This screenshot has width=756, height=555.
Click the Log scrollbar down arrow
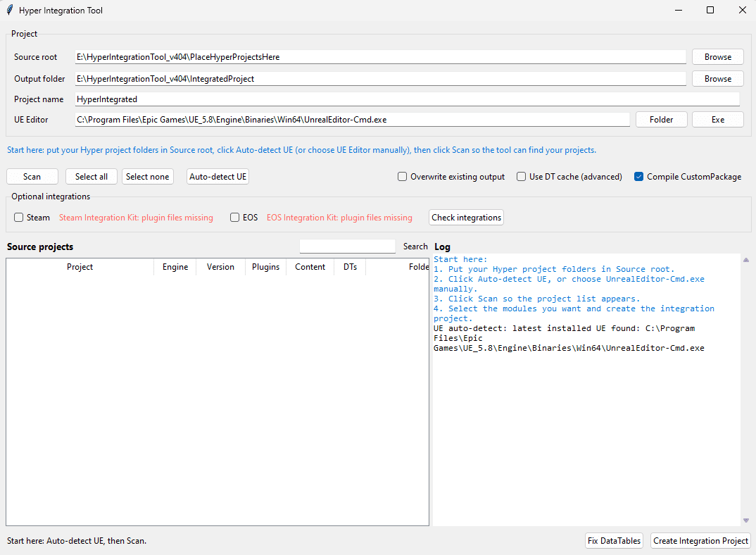tap(746, 520)
